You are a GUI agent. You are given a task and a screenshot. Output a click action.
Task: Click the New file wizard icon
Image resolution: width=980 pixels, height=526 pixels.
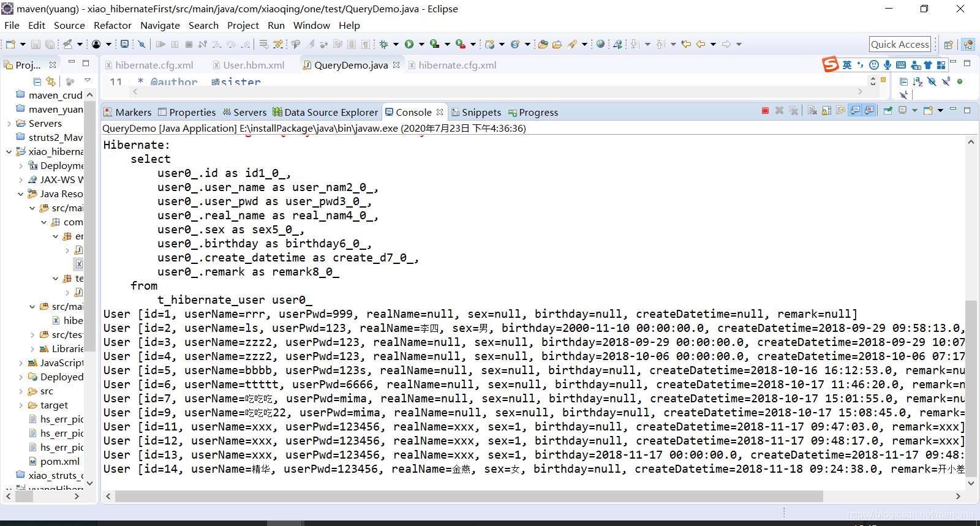pos(10,44)
